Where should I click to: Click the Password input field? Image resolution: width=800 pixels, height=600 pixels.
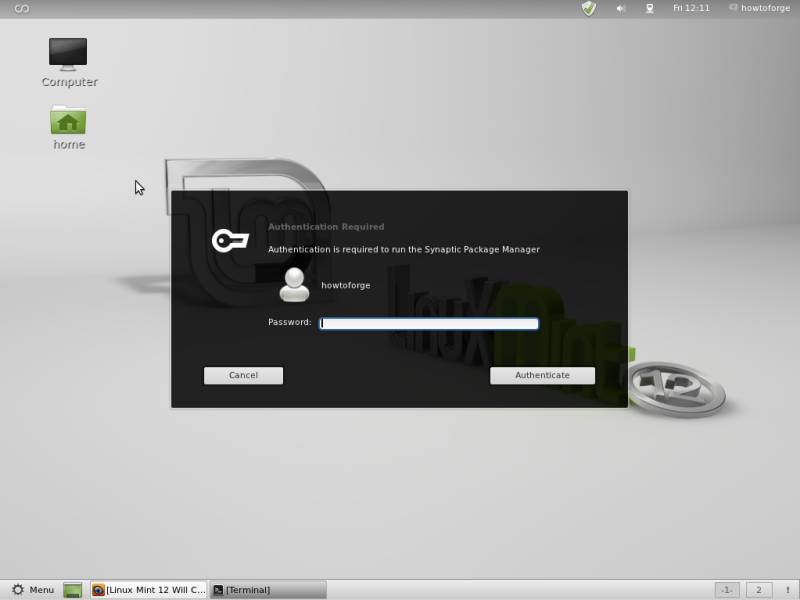(x=429, y=323)
